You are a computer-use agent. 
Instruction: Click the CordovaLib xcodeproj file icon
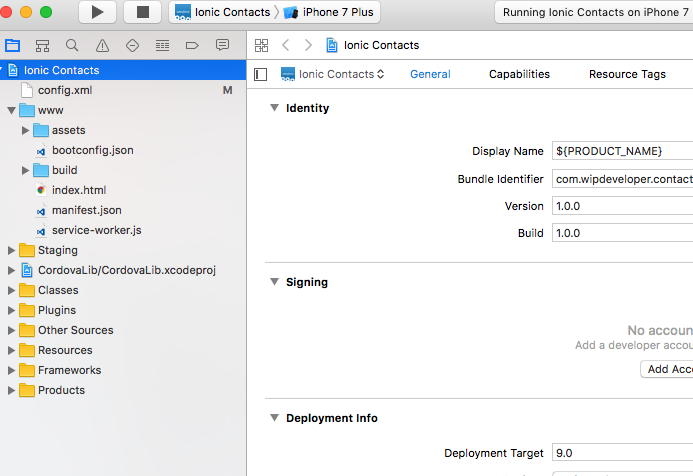coord(27,270)
